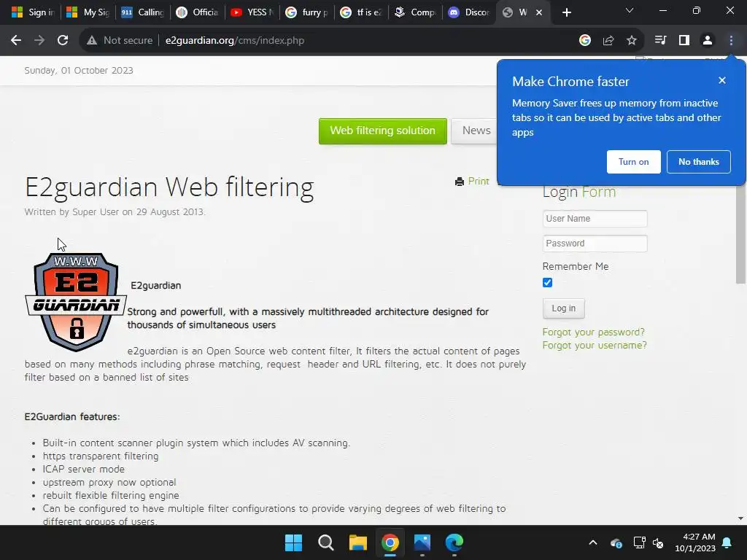Switch to the Sign in Microsoft tab

point(32,12)
